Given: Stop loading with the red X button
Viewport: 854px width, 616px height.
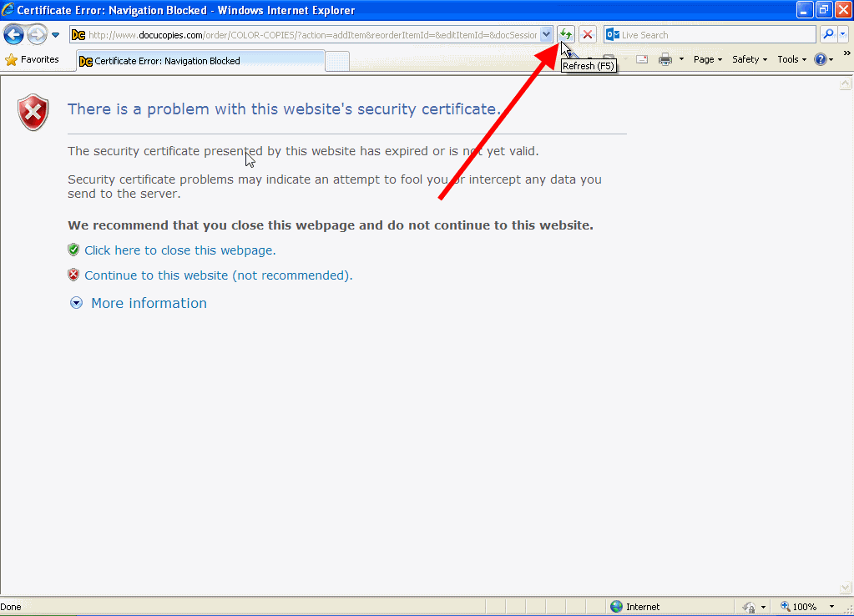Looking at the screenshot, I should (587, 35).
